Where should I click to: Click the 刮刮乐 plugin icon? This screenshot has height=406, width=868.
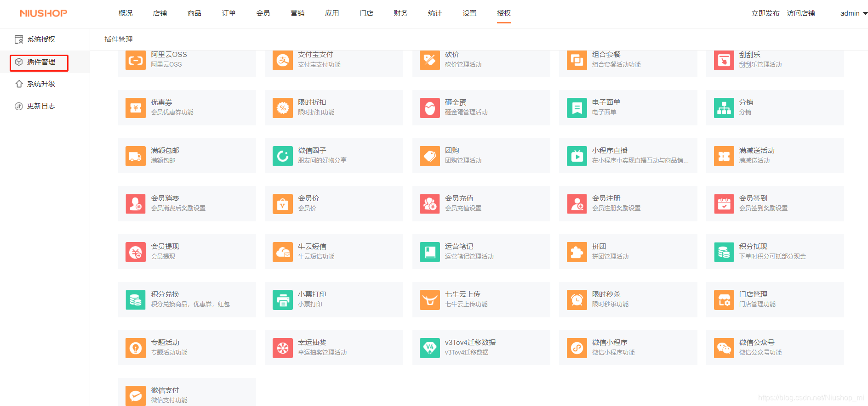click(x=724, y=60)
